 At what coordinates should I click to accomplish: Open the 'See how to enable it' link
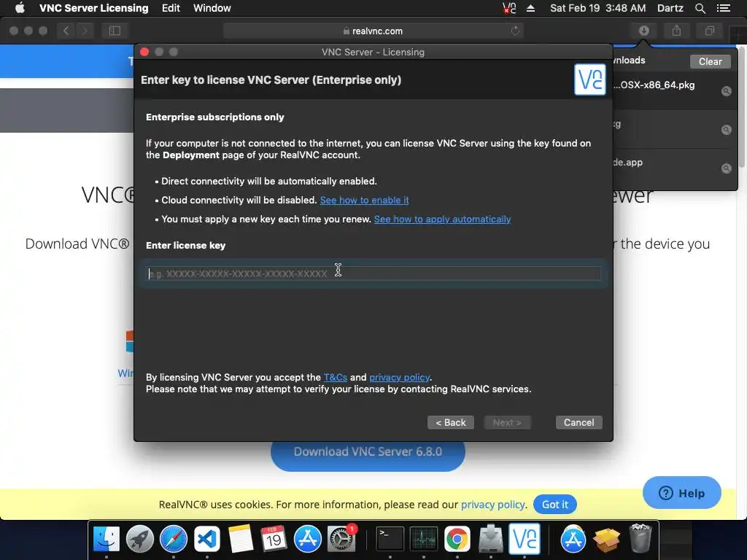click(x=365, y=200)
